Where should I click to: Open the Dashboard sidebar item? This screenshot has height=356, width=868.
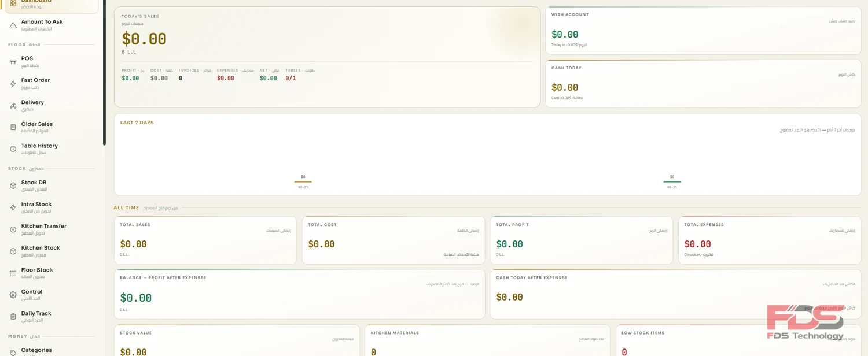pyautogui.click(x=51, y=5)
